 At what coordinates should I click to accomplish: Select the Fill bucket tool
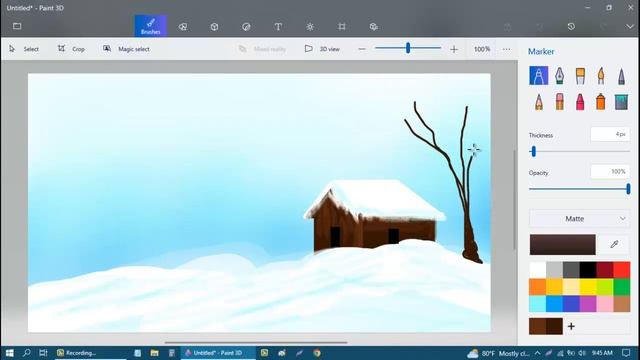[x=621, y=102]
